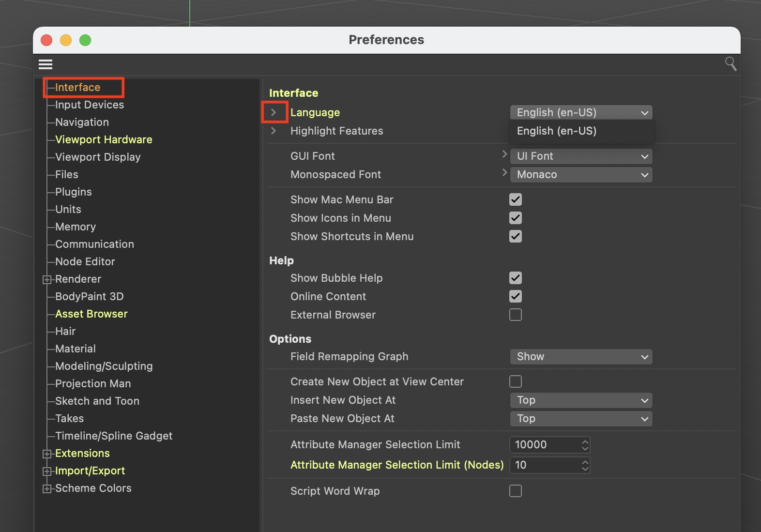The image size is (761, 532).
Task: Open the Asset Browser preferences category
Action: 91,314
